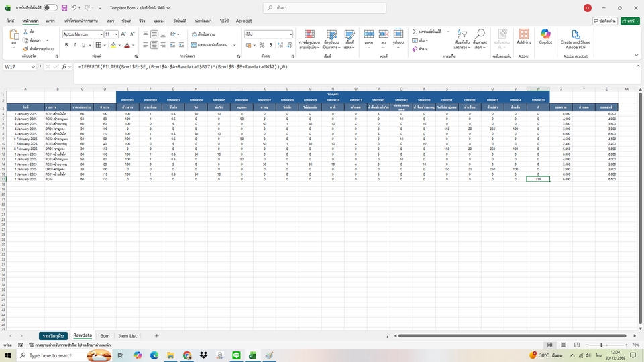Click the yellow fill color swatch

pos(113,45)
